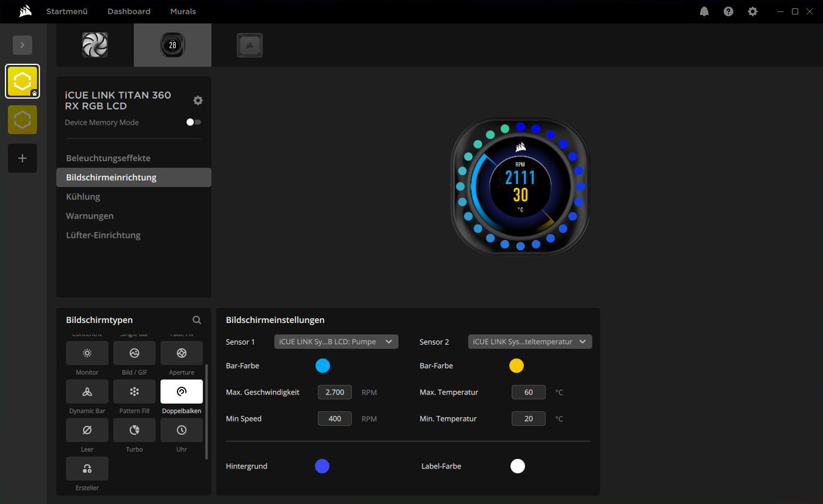Go to the Kühlung section

pyautogui.click(x=83, y=197)
